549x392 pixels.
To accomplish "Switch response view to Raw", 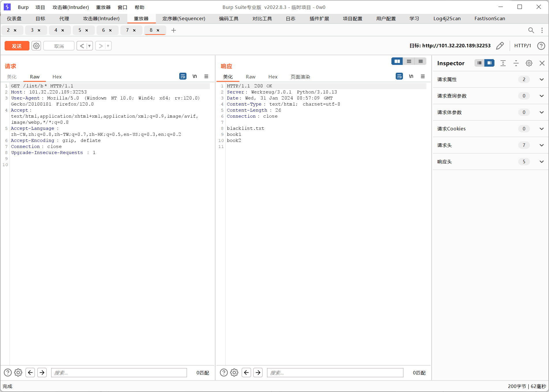I will pos(251,77).
